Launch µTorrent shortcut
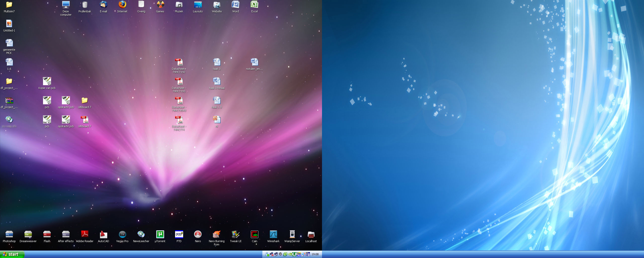644x258 pixels. (x=160, y=237)
